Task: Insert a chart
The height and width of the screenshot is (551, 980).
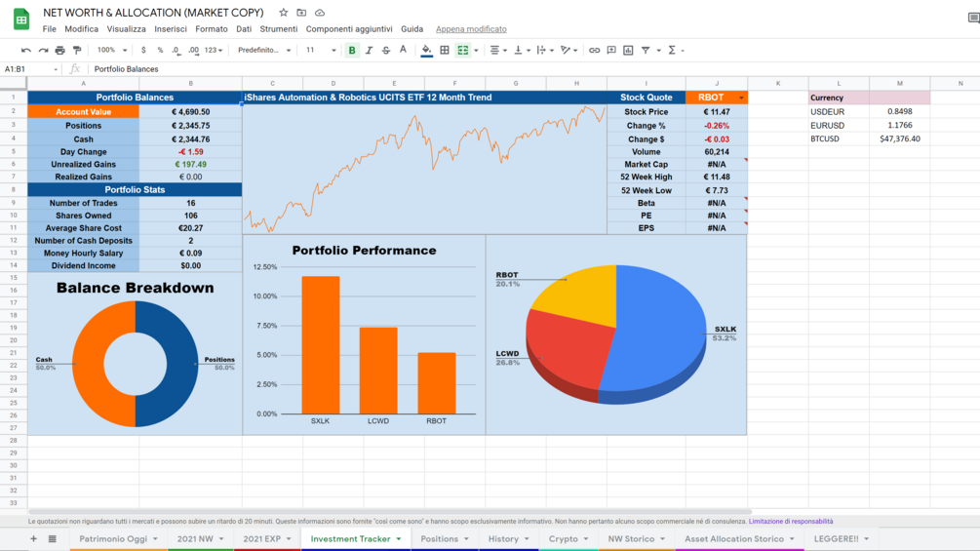Action: point(628,50)
